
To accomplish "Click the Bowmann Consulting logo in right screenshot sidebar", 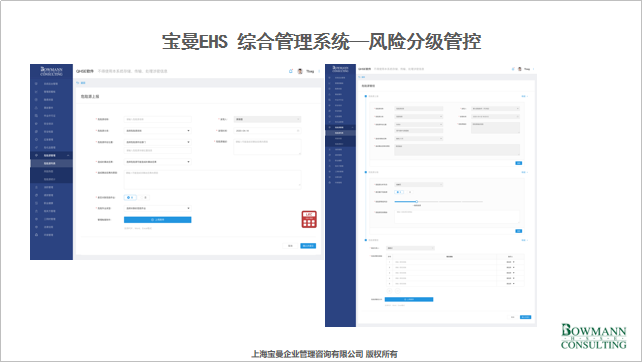I will 340,68.
